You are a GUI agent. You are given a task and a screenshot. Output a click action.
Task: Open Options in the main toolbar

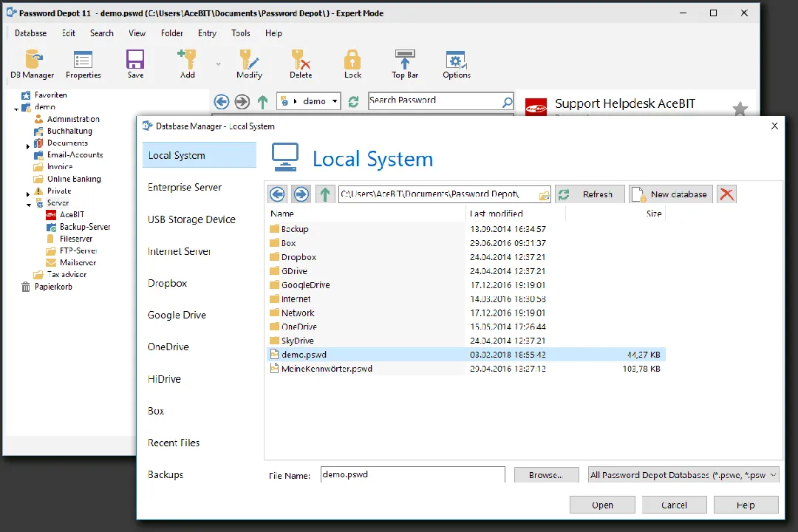click(457, 64)
